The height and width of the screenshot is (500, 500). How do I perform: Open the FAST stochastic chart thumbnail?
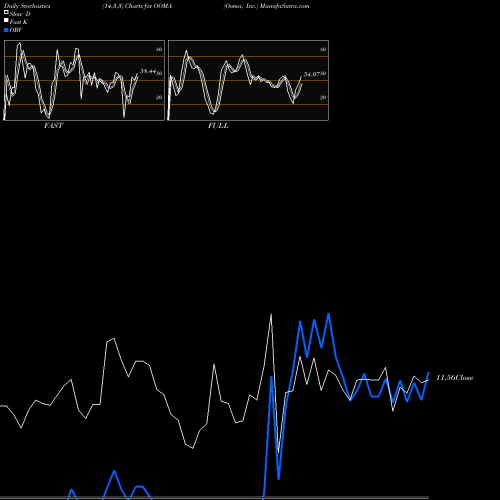(84, 80)
